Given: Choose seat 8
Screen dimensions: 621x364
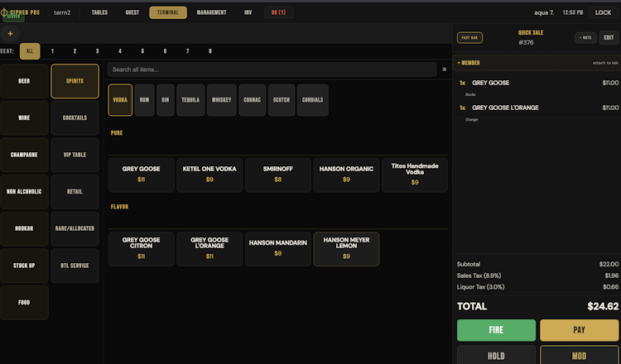Looking at the screenshot, I should pos(210,51).
